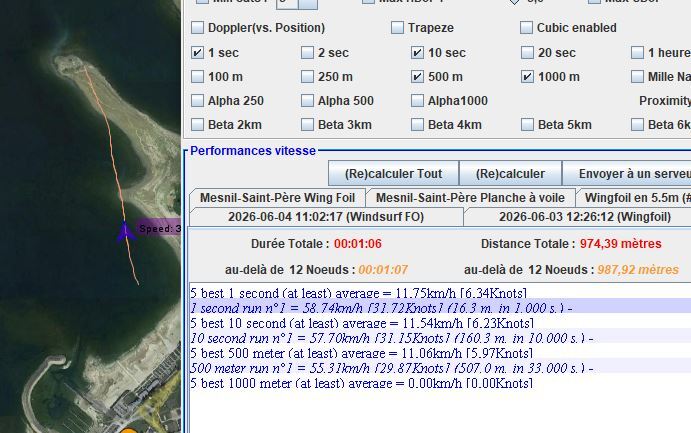The image size is (691, 433).
Task: Select the 2026-06-03 12:26:12 (Wingfoil) tab
Action: [578, 217]
